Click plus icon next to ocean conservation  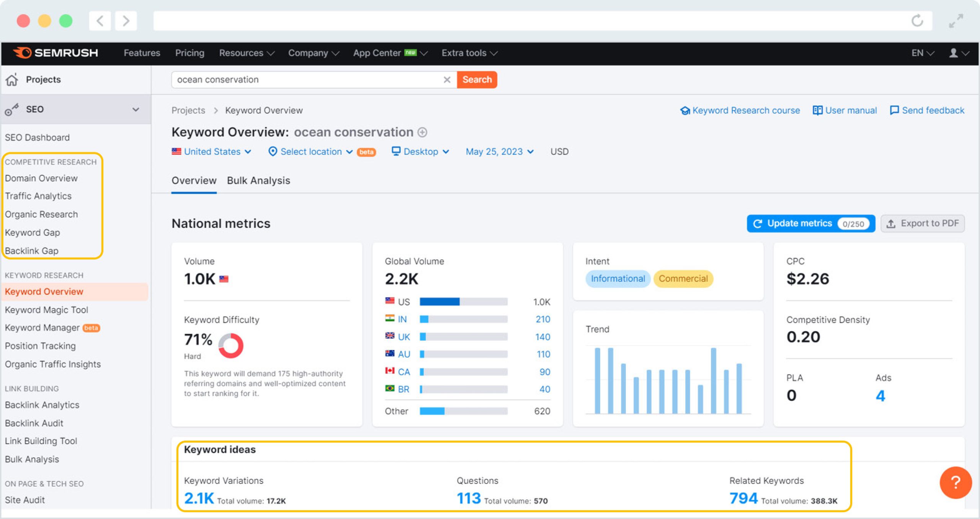[x=422, y=132]
